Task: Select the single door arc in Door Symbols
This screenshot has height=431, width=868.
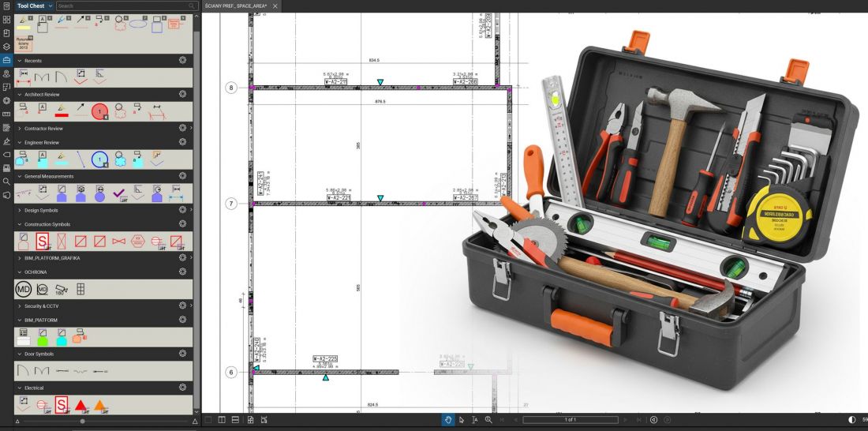Action: pyautogui.click(x=23, y=371)
